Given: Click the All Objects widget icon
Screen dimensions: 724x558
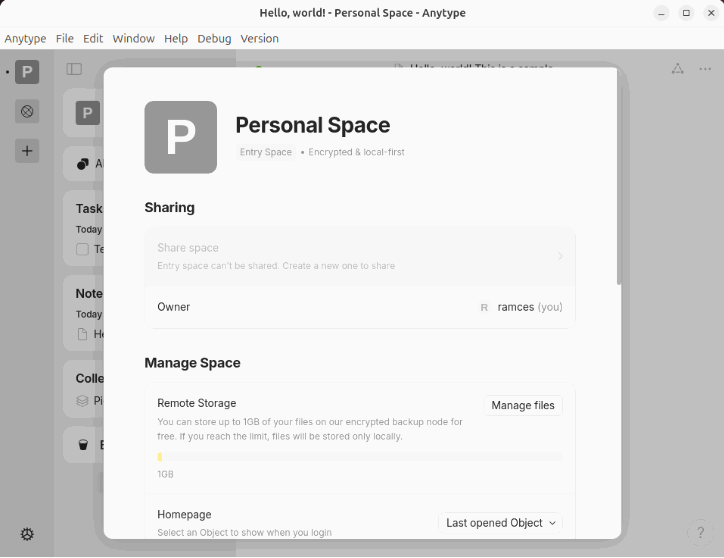Looking at the screenshot, I should pyautogui.click(x=83, y=164).
